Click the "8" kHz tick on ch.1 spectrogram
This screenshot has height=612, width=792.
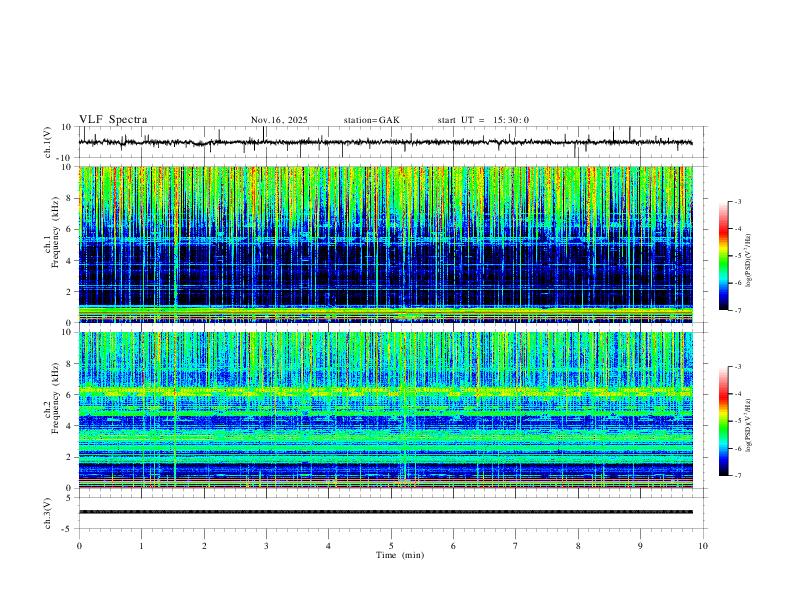tap(70, 198)
